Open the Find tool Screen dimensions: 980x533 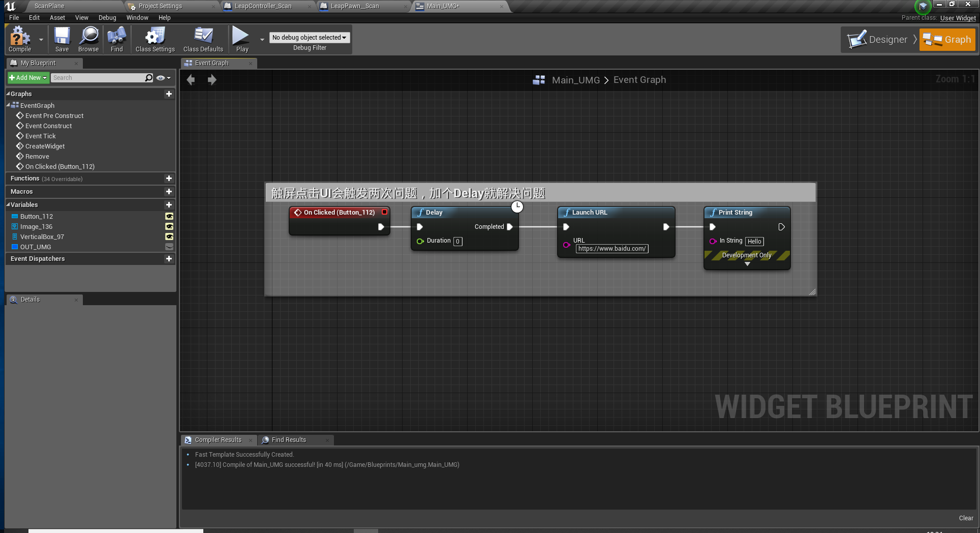coord(116,39)
